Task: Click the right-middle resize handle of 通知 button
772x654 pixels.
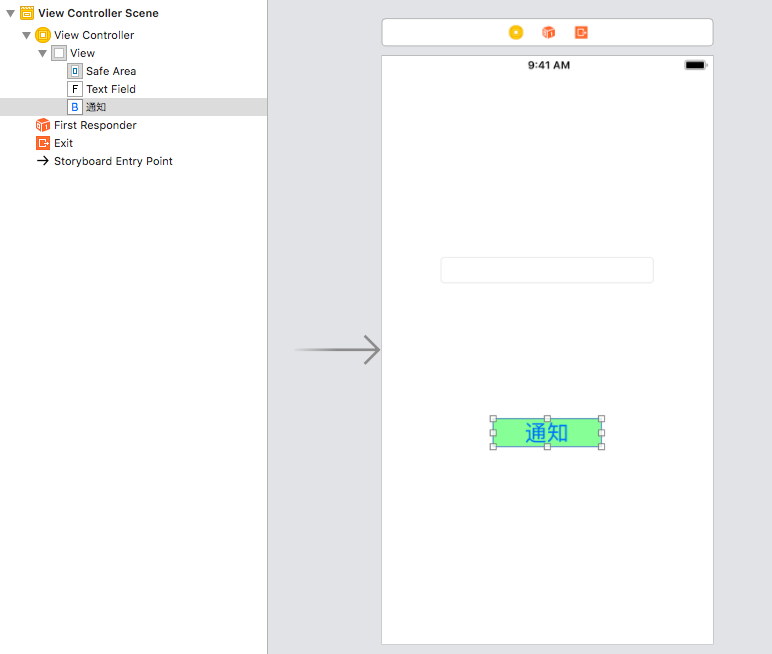Action: 602,433
